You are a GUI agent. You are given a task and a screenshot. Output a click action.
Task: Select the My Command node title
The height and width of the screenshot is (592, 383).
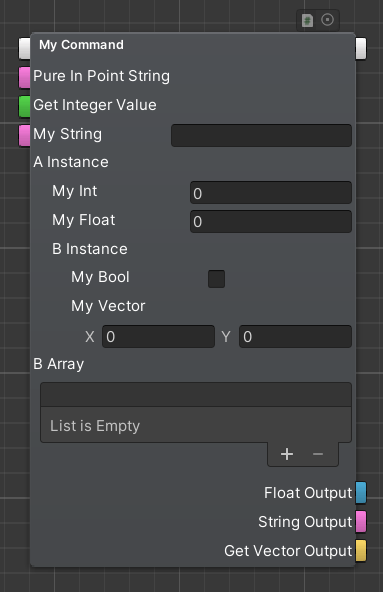(81, 45)
